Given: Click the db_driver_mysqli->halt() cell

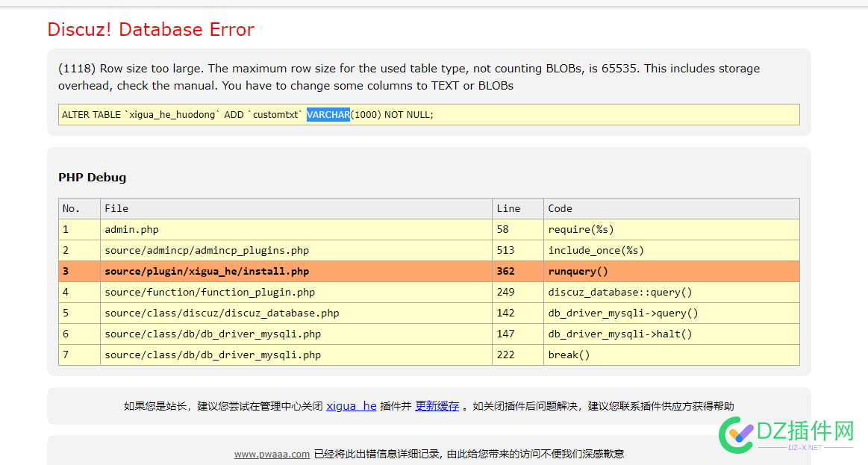Looking at the screenshot, I should 672,334.
